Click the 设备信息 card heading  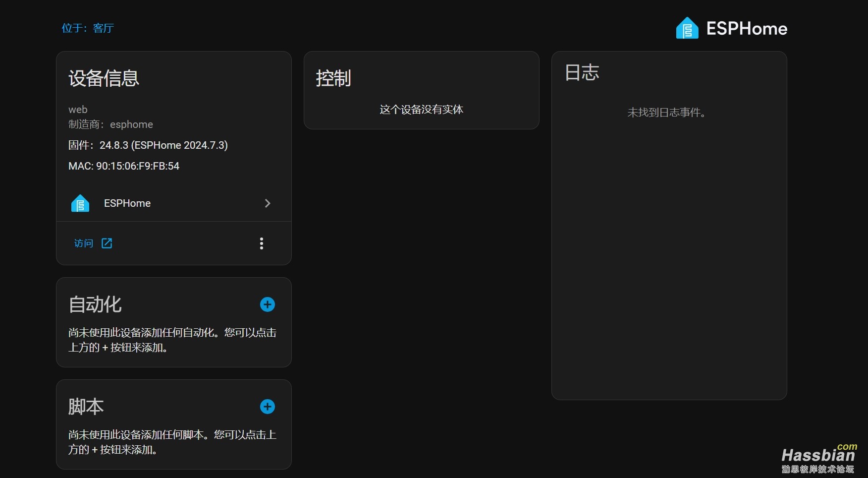click(104, 78)
